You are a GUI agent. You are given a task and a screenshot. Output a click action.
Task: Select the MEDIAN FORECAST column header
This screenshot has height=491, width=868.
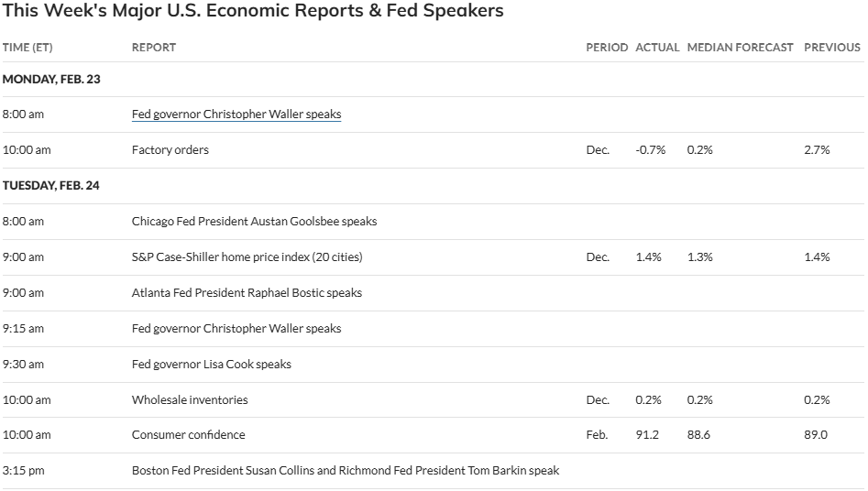[x=739, y=48]
